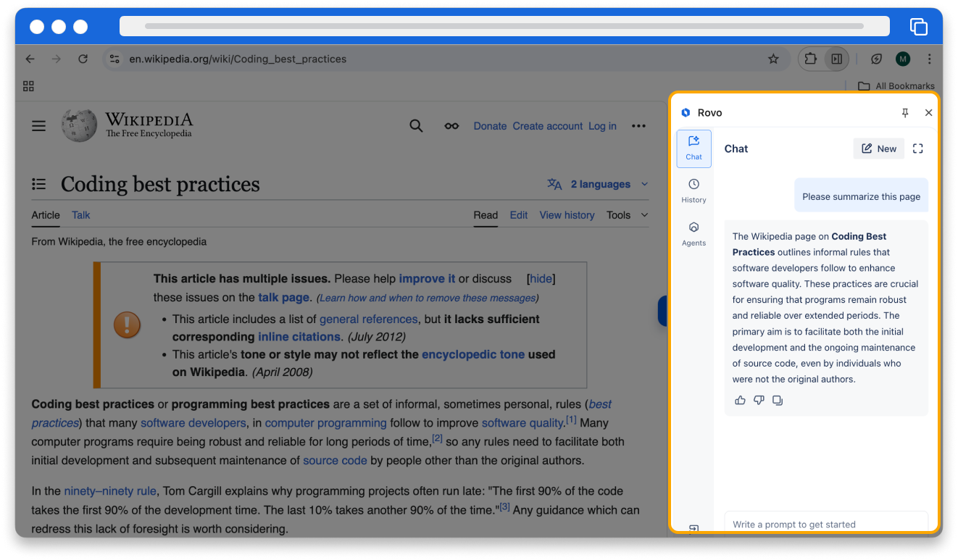This screenshot has width=958, height=560.
Task: Open the 'talk page' link
Action: click(x=284, y=298)
